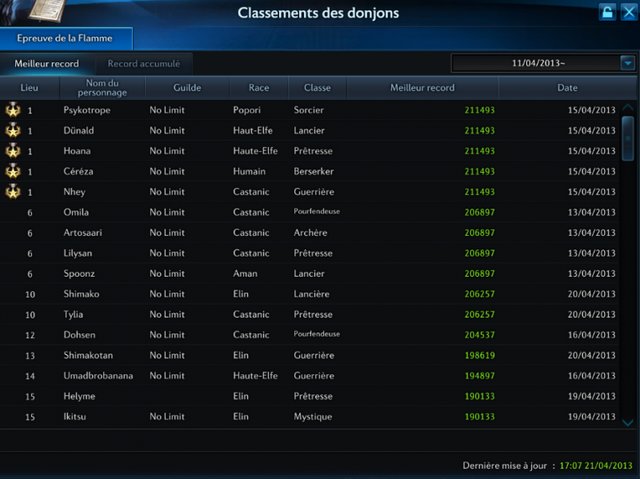Image resolution: width=640 pixels, height=479 pixels.
Task: Click the 11/04/2013~ date selection box
Action: [535, 63]
